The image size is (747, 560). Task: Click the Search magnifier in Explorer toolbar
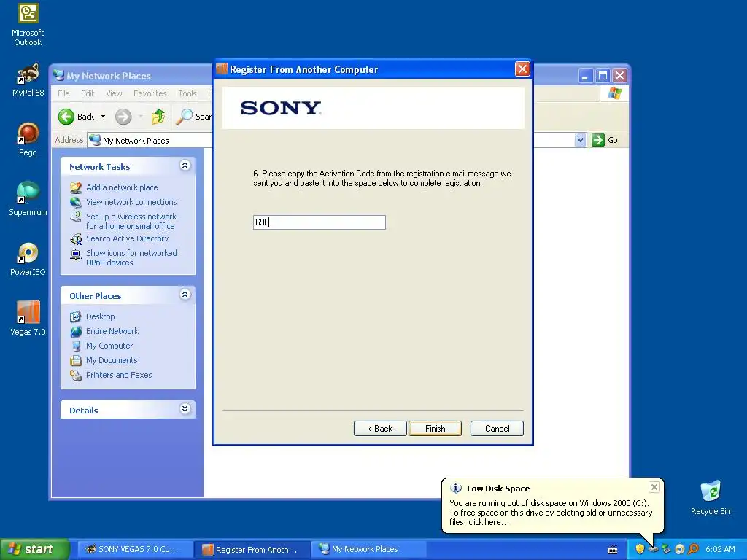185,117
